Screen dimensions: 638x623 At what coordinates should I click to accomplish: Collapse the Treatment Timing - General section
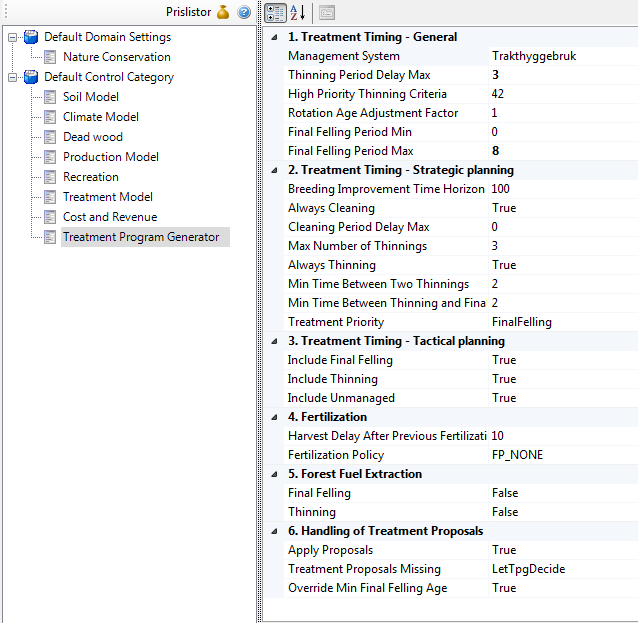pyautogui.click(x=275, y=37)
